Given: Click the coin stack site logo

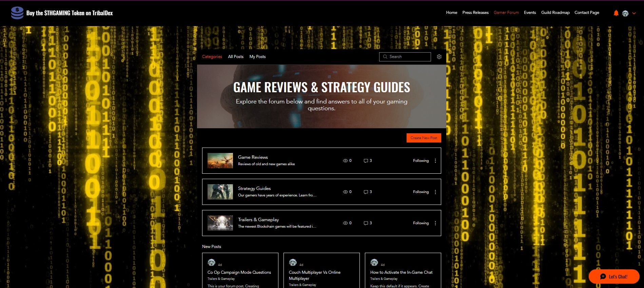Looking at the screenshot, I should [17, 13].
